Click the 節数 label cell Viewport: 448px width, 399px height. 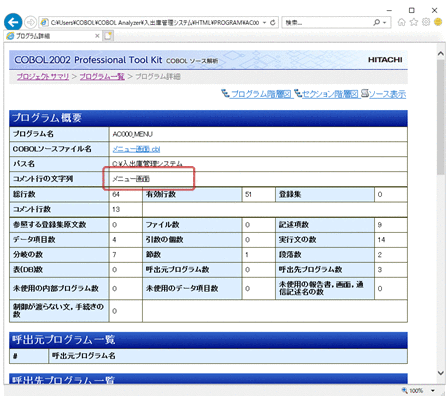(x=192, y=255)
